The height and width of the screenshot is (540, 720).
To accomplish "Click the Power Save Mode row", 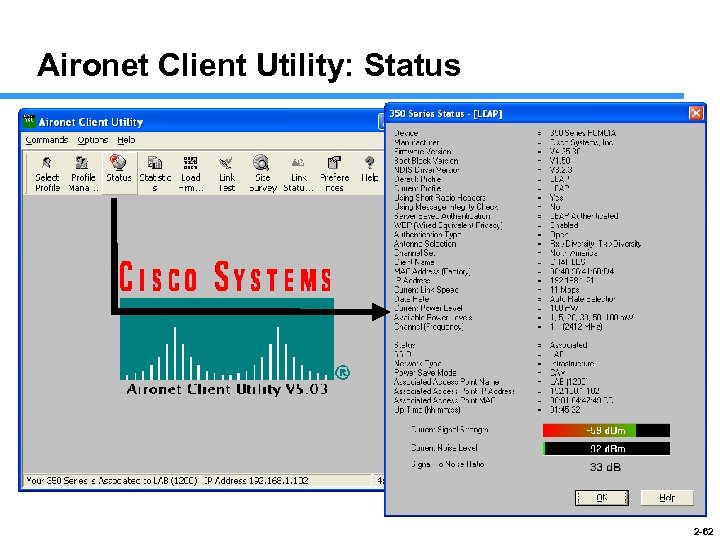I will (x=479, y=372).
